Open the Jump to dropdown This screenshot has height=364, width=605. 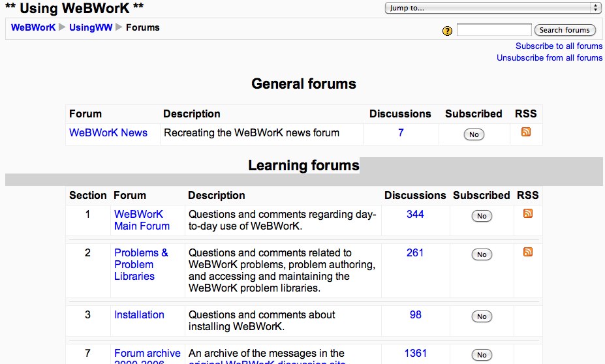click(493, 8)
